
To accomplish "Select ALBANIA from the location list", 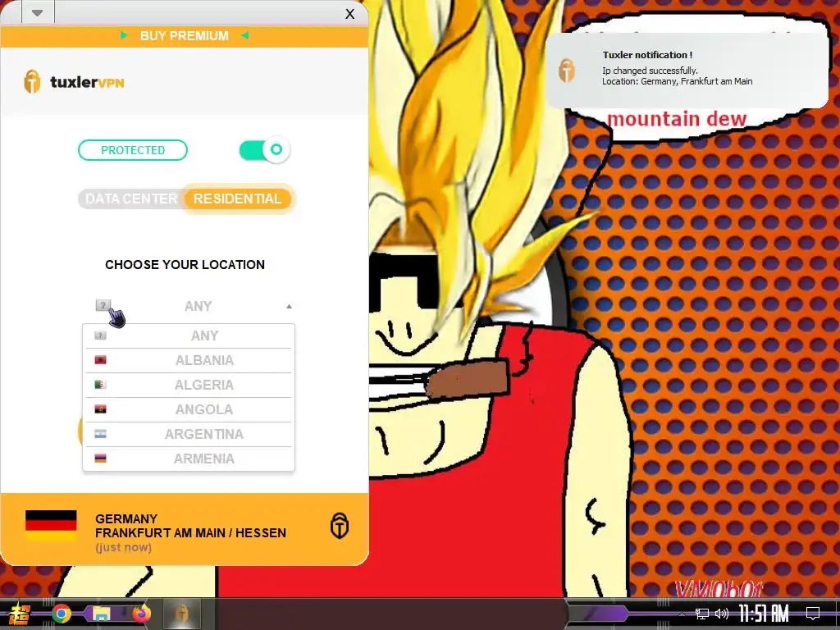I will pos(189,361).
